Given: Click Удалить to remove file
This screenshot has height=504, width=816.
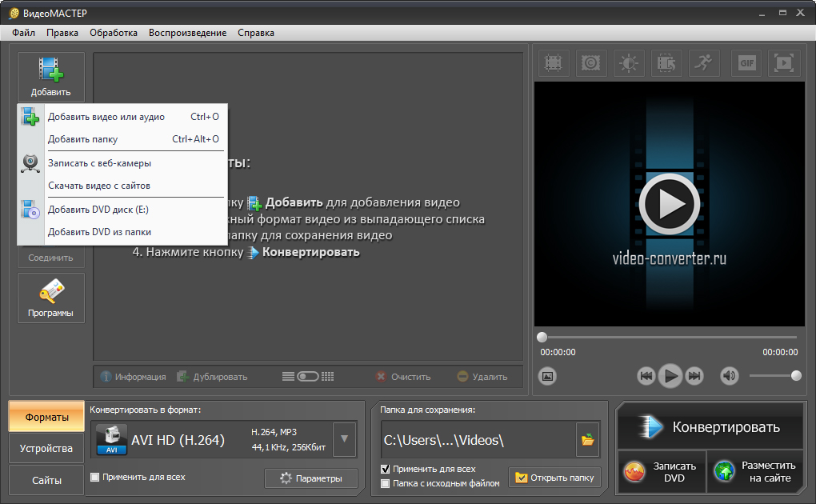Looking at the screenshot, I should pos(482,377).
